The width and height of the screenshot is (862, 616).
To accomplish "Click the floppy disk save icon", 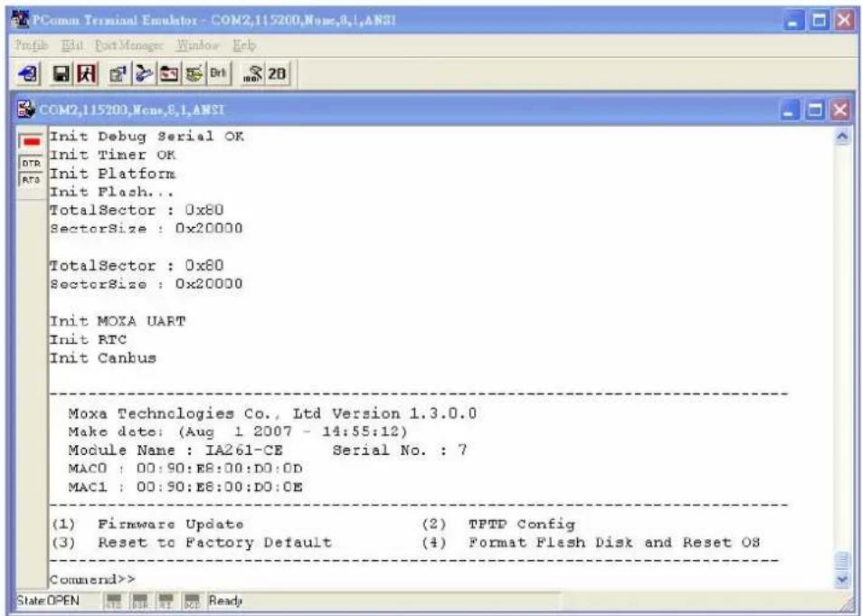I will tap(60, 73).
